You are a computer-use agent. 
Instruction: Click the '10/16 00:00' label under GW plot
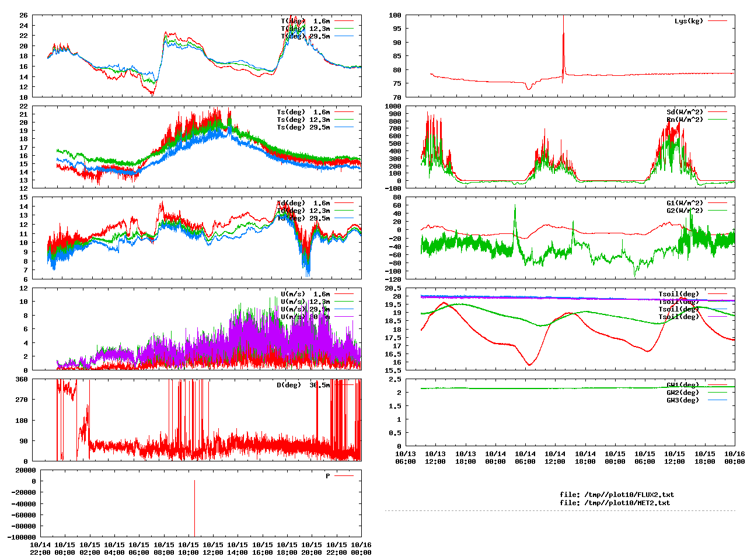(734, 457)
